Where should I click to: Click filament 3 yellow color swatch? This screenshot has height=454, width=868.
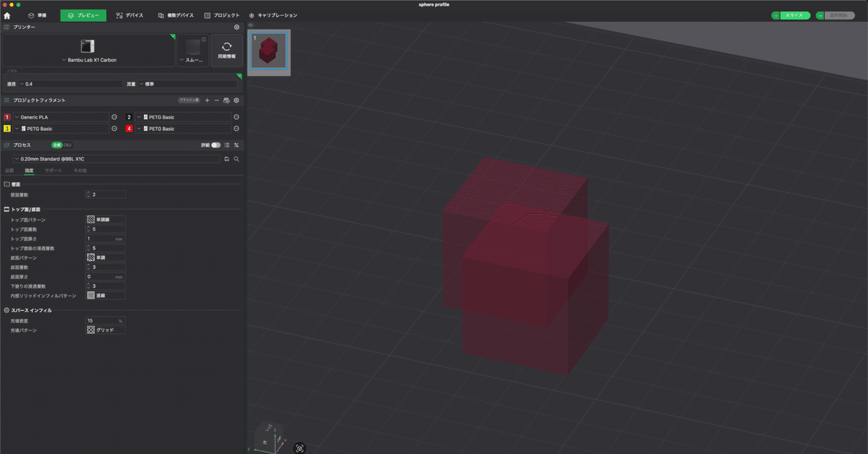pos(7,129)
